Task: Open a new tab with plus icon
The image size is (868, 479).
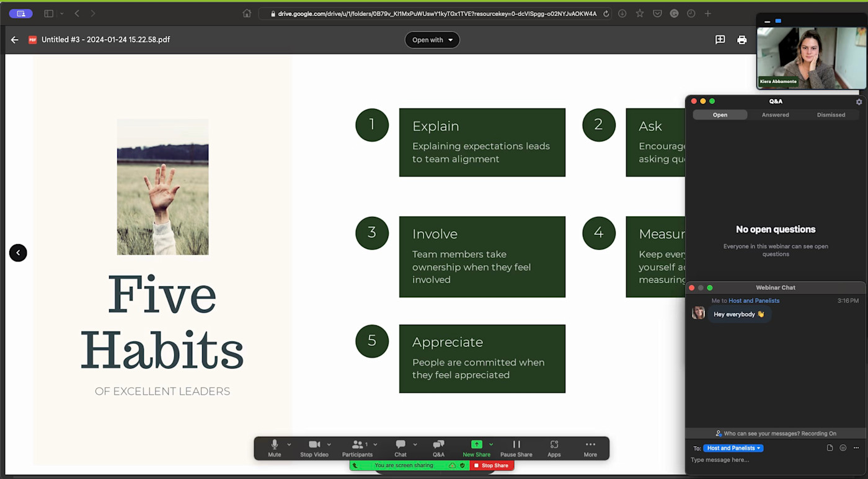Action: point(707,14)
